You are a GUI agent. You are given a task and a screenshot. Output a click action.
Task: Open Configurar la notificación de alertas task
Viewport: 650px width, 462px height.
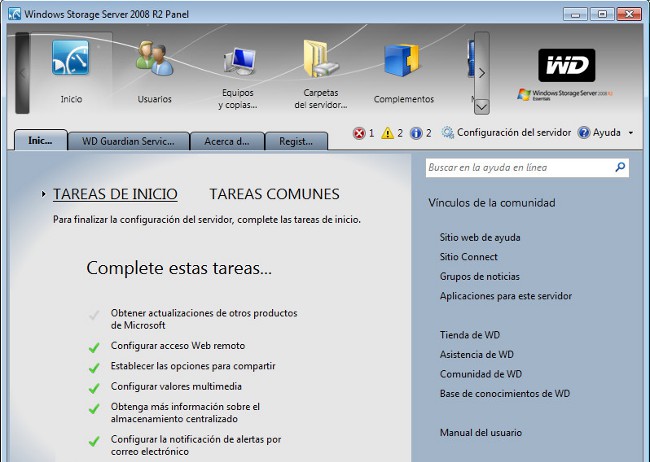pyautogui.click(x=196, y=445)
